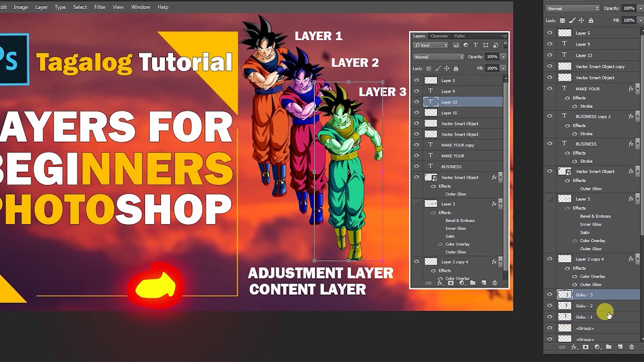Click the fx badge on Layer 2 copy 4
This screenshot has width=644, height=362.
[x=631, y=259]
